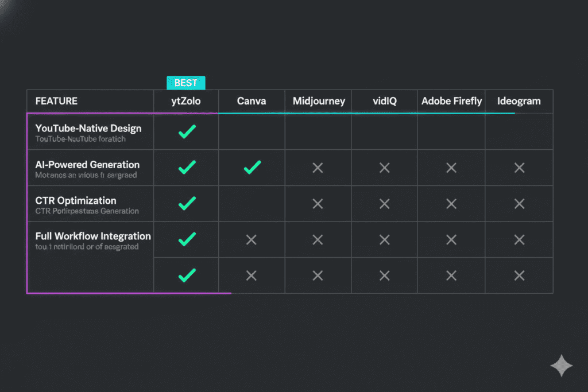Select the ytZolo column header
588x392 pixels.
[186, 101]
